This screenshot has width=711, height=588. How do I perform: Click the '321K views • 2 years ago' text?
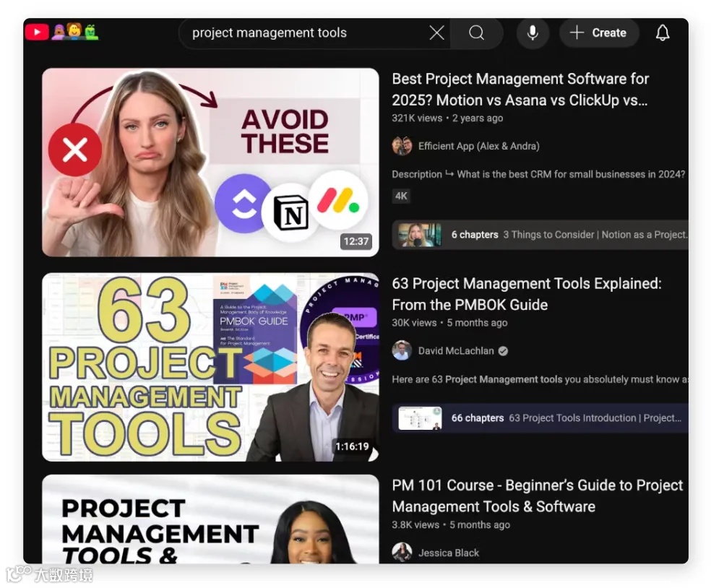[447, 118]
